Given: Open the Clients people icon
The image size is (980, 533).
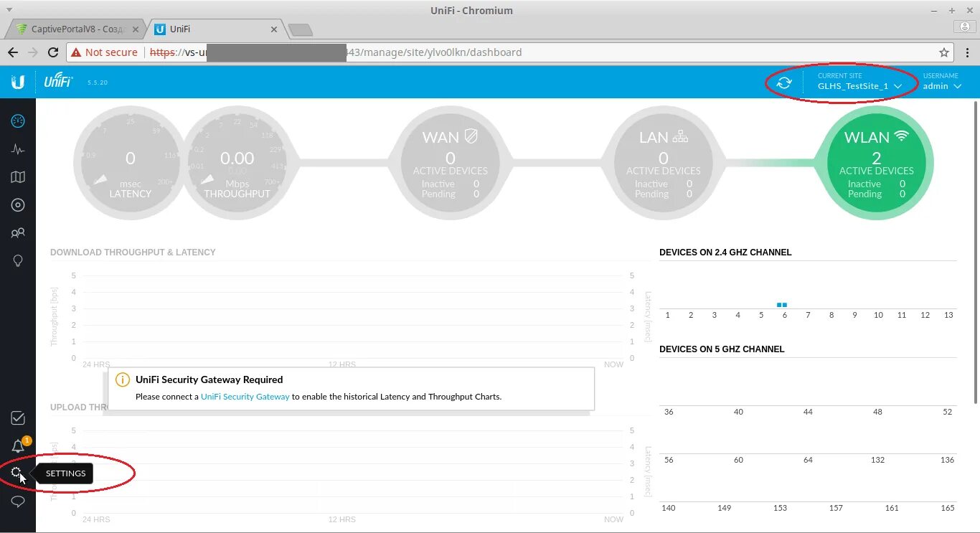Looking at the screenshot, I should (x=18, y=233).
